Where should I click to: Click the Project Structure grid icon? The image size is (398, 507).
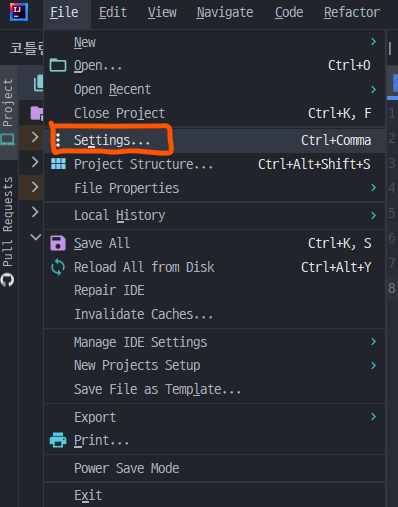(58, 164)
